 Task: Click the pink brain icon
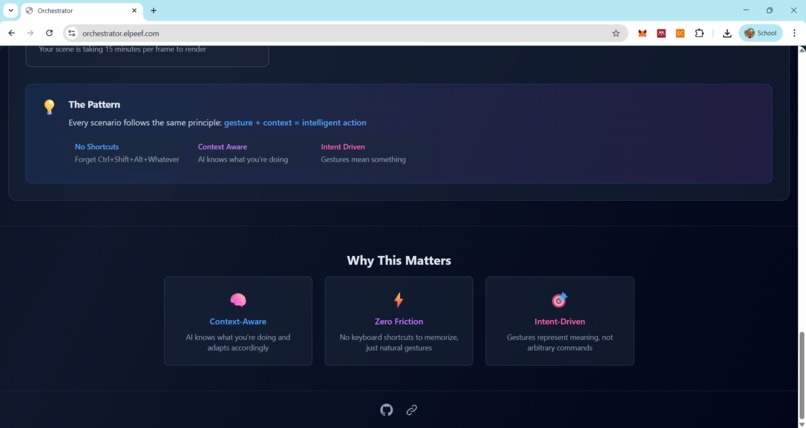(x=238, y=300)
